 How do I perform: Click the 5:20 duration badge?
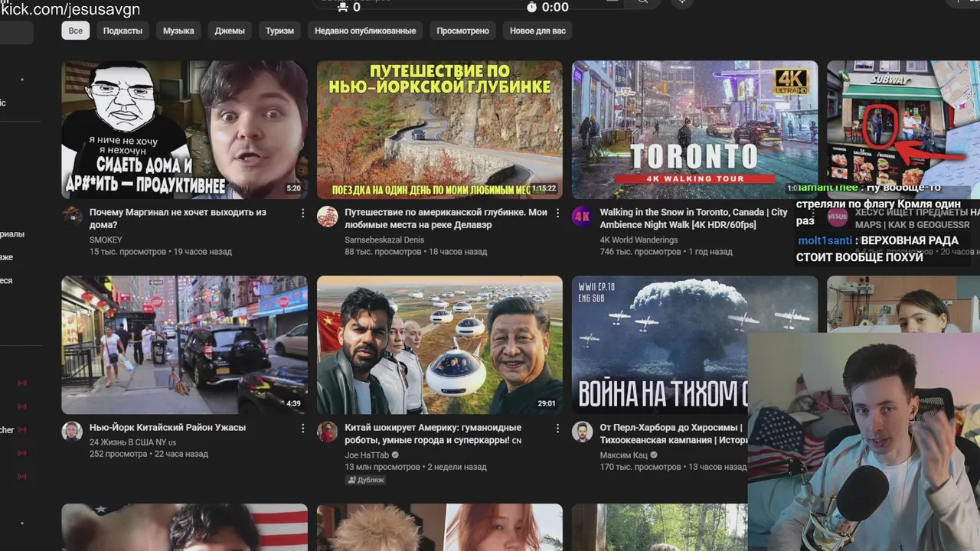click(x=293, y=188)
